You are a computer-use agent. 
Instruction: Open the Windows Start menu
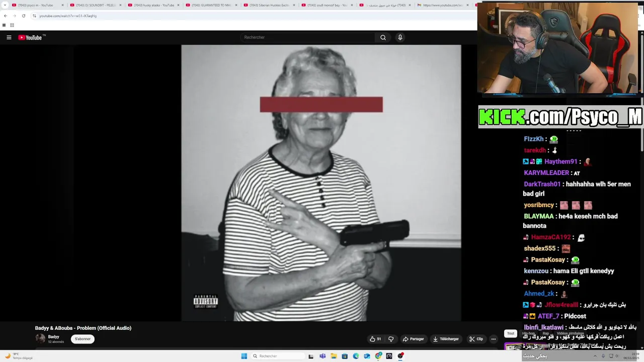[244, 356]
